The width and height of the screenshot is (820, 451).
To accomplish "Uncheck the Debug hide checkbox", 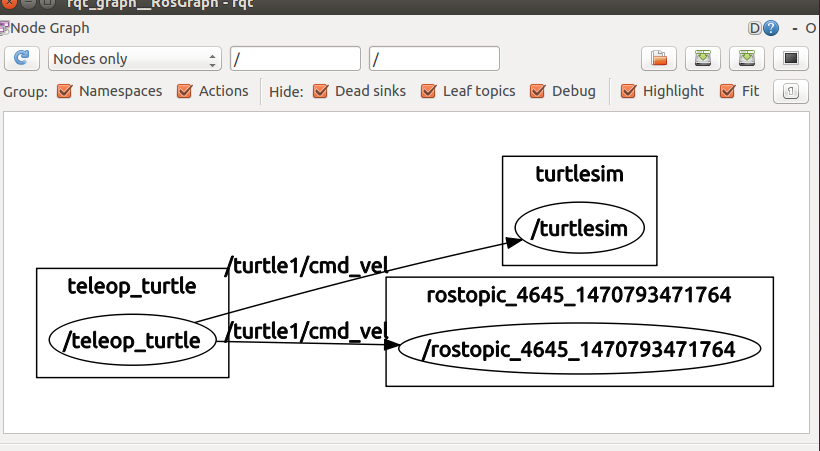I will 537,91.
